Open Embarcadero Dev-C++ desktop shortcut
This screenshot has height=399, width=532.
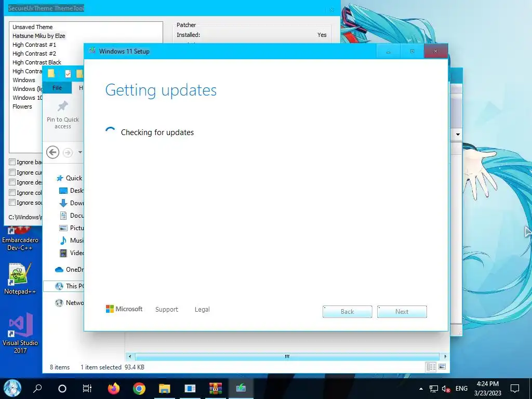point(20,239)
